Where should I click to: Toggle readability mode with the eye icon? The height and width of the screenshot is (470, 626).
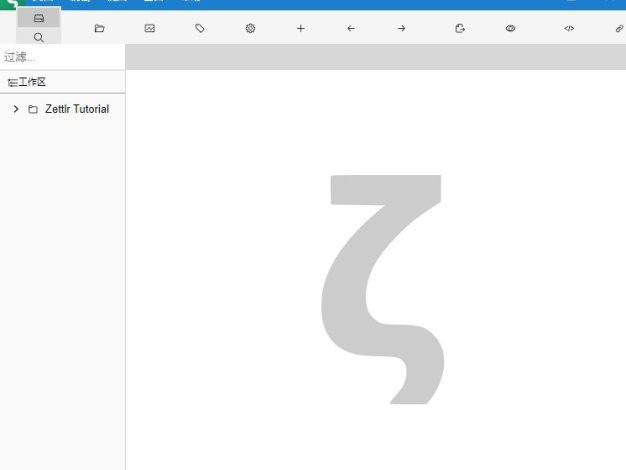(x=510, y=28)
